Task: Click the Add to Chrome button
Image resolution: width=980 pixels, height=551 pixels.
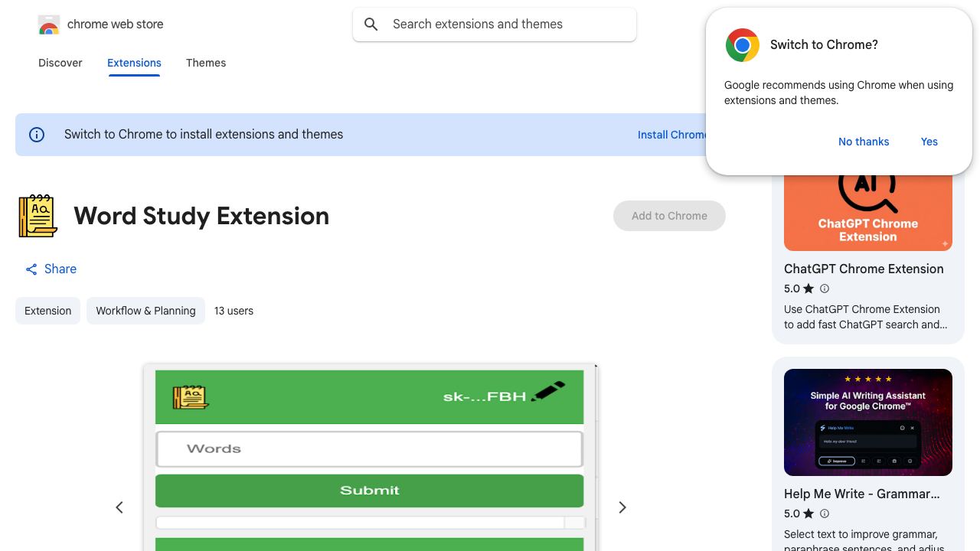Action: 669,216
